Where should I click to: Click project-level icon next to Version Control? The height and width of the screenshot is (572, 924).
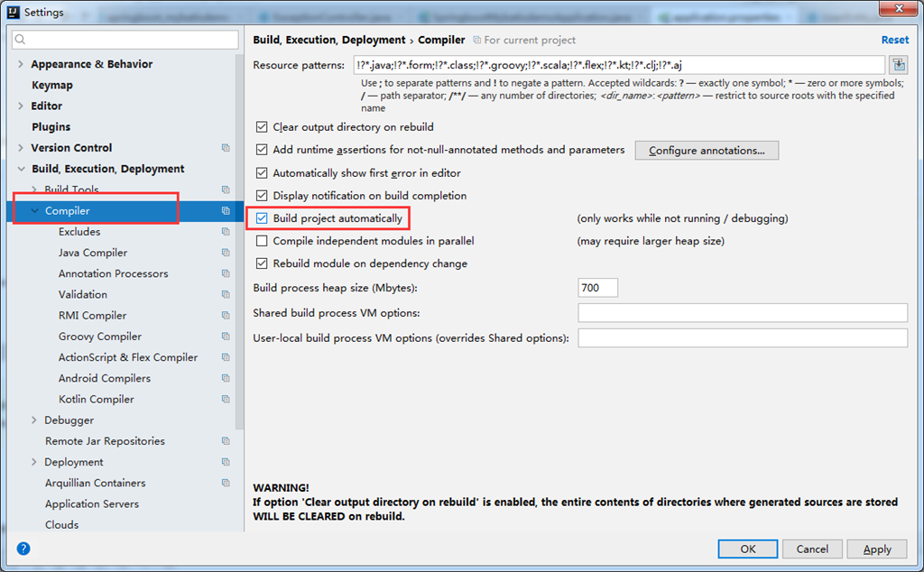coord(226,148)
